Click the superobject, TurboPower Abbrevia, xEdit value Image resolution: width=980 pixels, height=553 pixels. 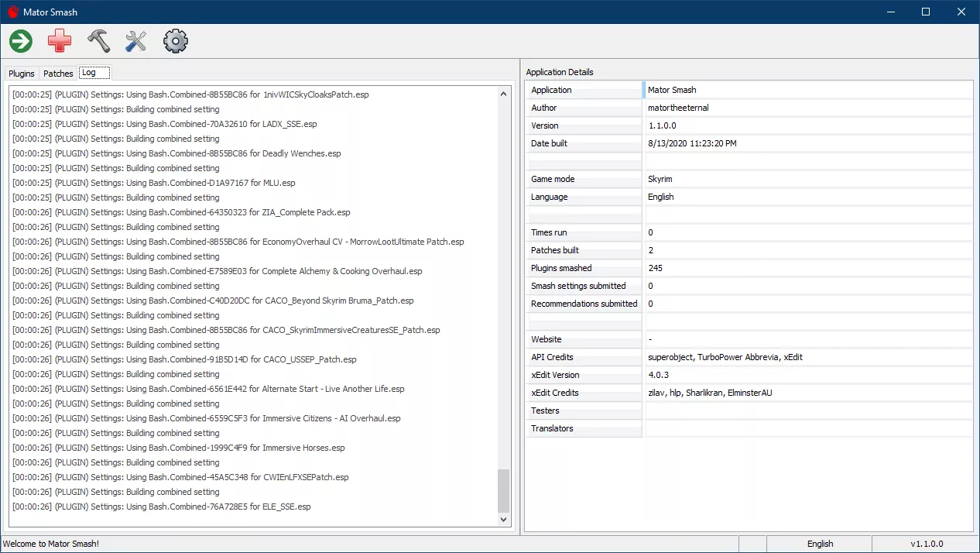click(x=725, y=357)
